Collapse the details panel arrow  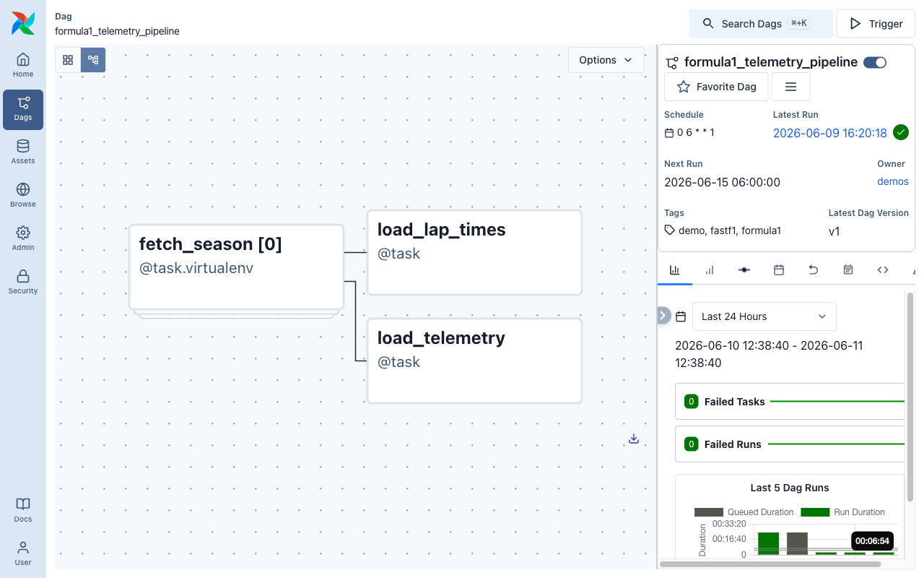(663, 316)
